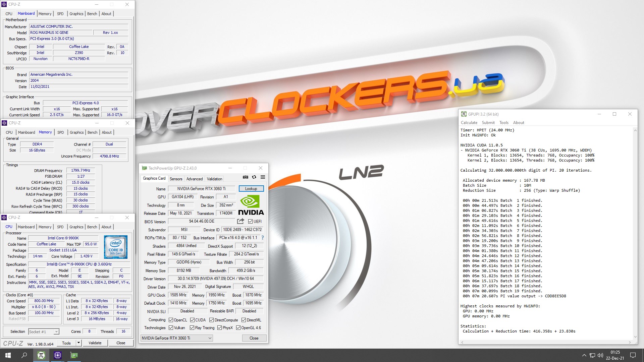
Task: Switch to GPU-Z Advanced tab
Action: pos(195,179)
